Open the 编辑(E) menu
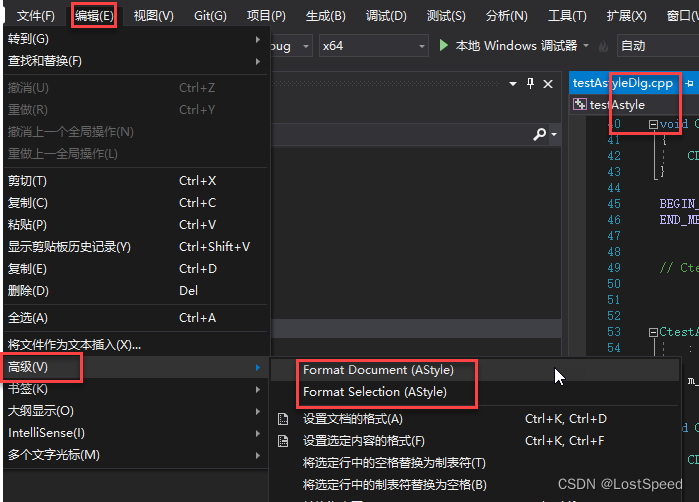 94,16
